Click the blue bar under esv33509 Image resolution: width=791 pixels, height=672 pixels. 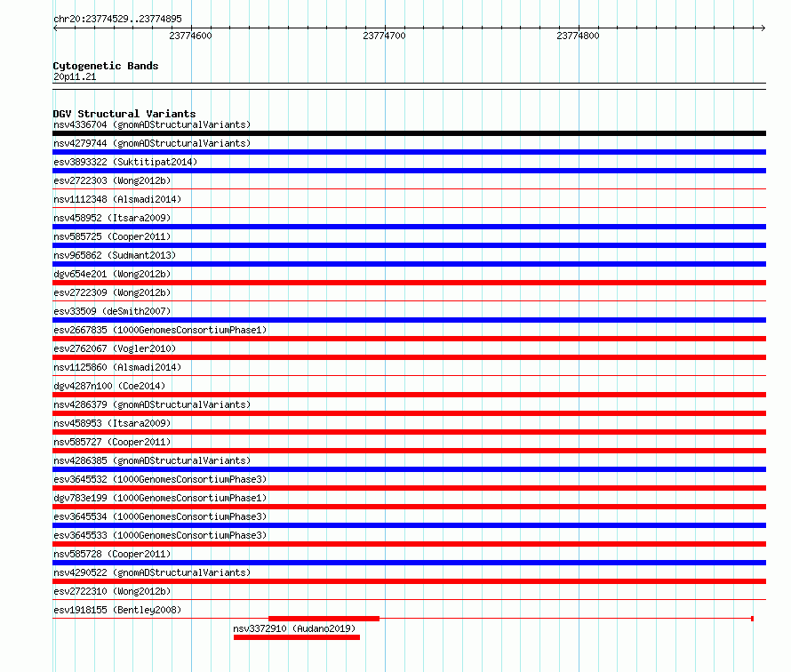[x=409, y=320]
